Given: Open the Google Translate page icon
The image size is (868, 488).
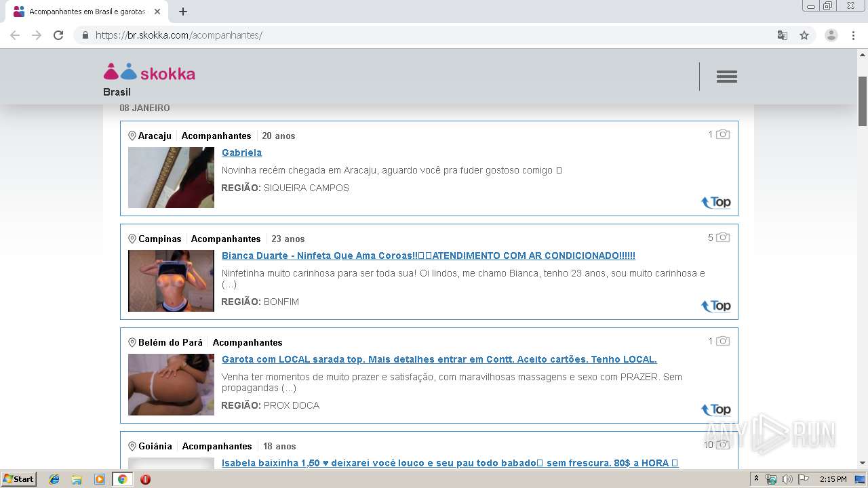Looking at the screenshot, I should pos(783,35).
